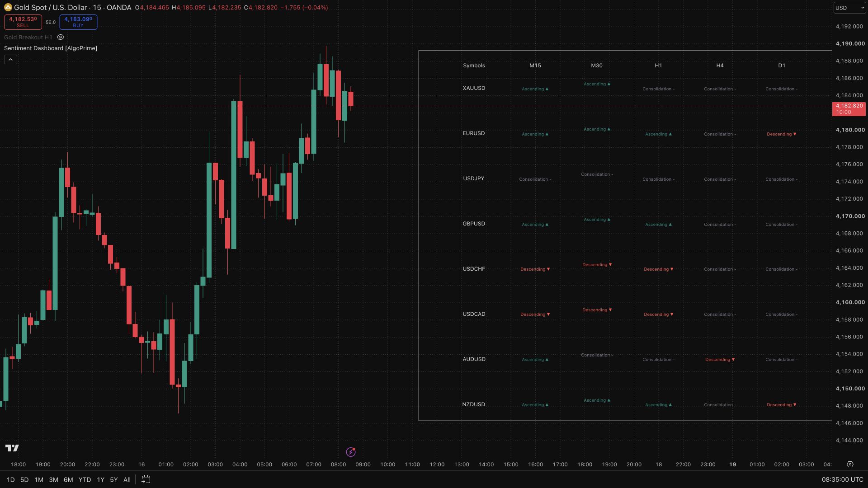Click EURUSD D1 Descending cell
Image resolution: width=868 pixels, height=488 pixels.
click(782, 134)
